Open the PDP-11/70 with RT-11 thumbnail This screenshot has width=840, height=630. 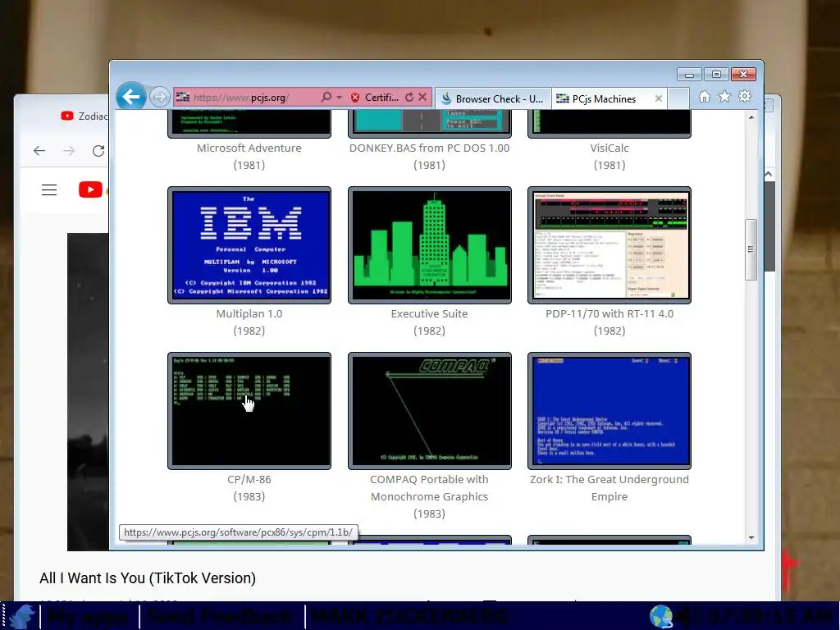[x=609, y=244]
